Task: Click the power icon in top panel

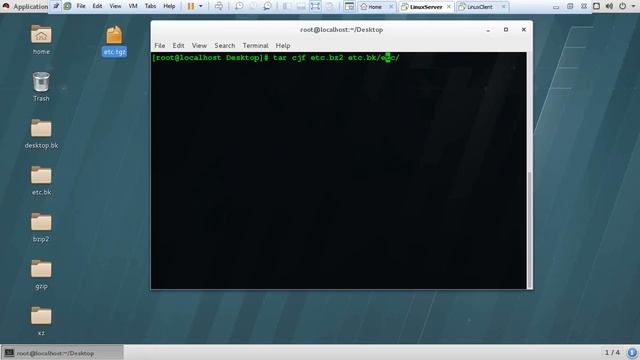Action: [x=622, y=6]
